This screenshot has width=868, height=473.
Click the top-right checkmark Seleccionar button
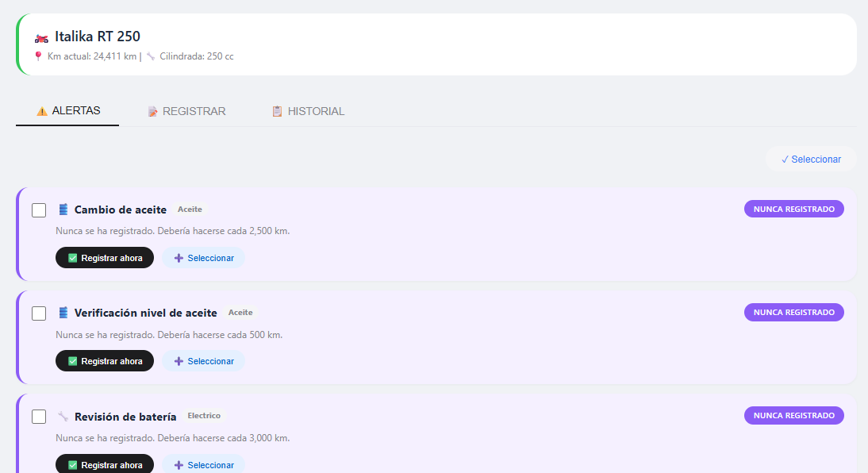point(811,159)
